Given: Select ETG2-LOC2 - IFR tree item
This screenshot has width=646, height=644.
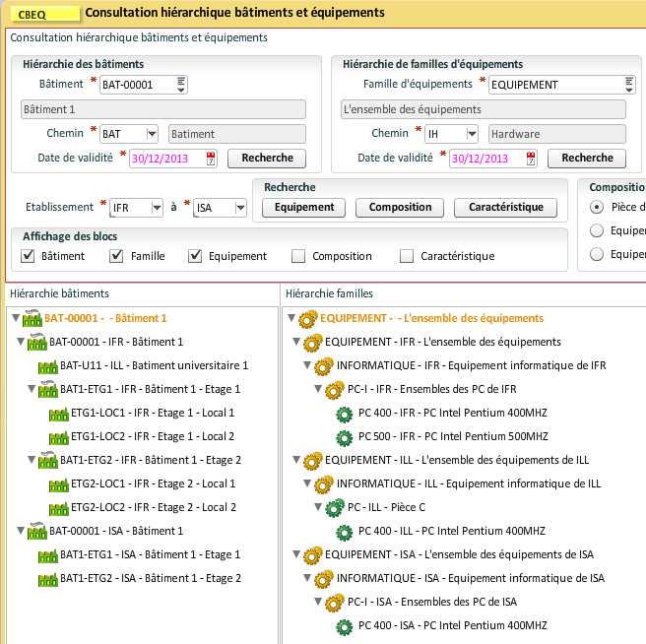Looking at the screenshot, I should pyautogui.click(x=153, y=508).
